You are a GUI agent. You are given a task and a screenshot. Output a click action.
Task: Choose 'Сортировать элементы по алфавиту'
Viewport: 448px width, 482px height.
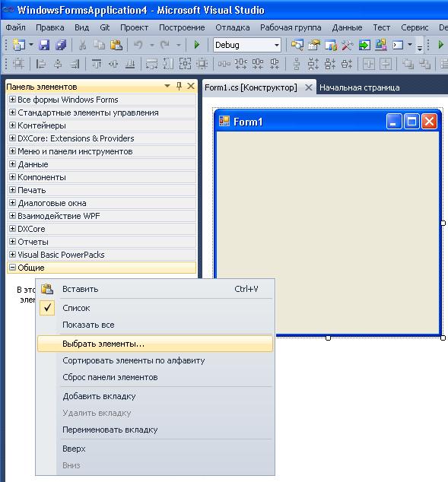pos(155,360)
